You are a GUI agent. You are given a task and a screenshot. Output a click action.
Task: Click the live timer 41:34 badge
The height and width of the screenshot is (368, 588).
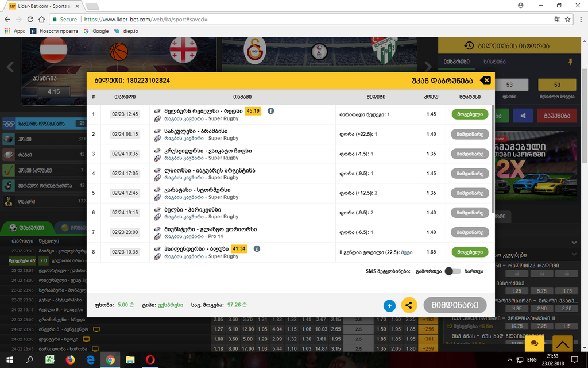point(239,248)
